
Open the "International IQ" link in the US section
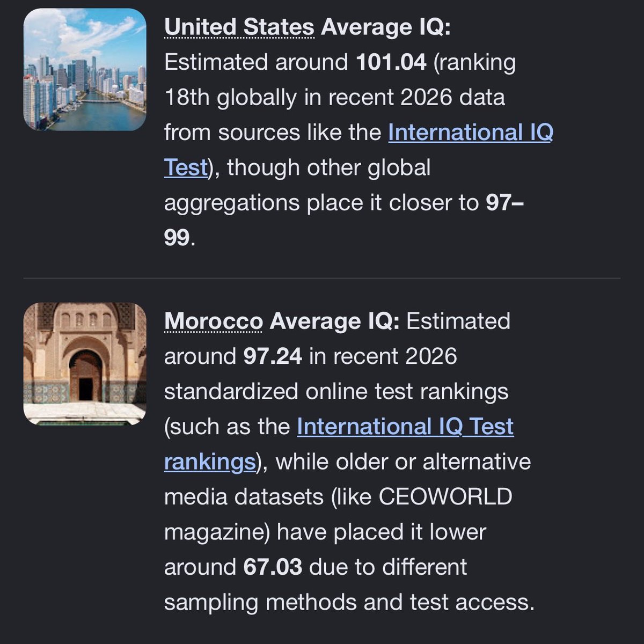pos(471,132)
